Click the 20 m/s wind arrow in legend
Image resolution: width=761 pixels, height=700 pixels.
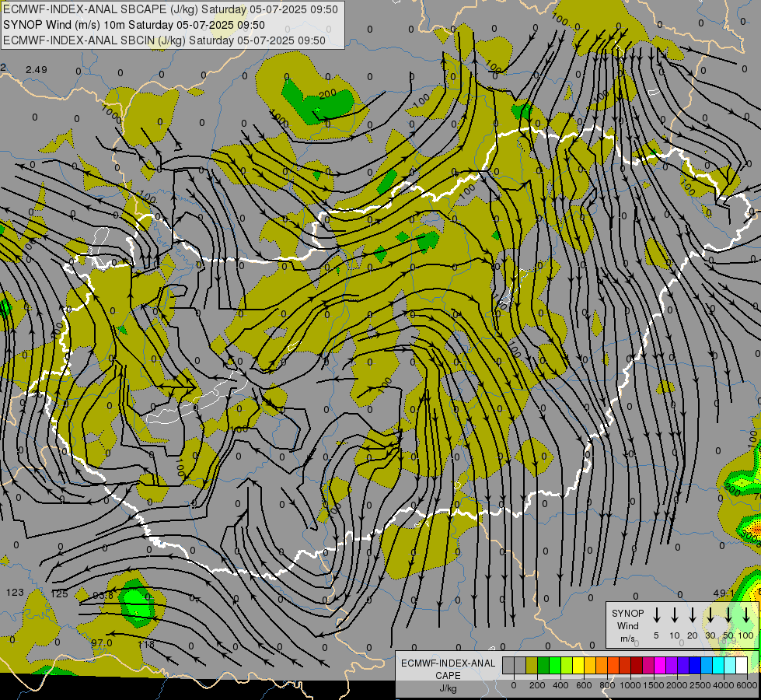(693, 614)
